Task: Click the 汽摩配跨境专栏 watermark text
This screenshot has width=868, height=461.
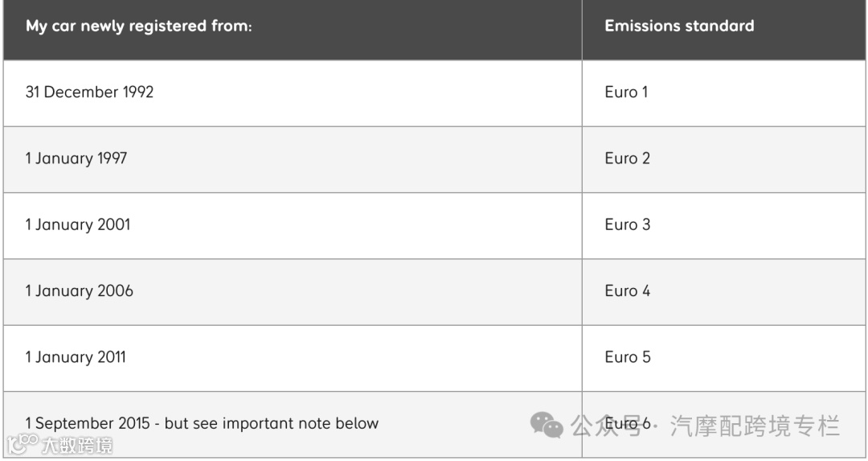Action: point(754,425)
